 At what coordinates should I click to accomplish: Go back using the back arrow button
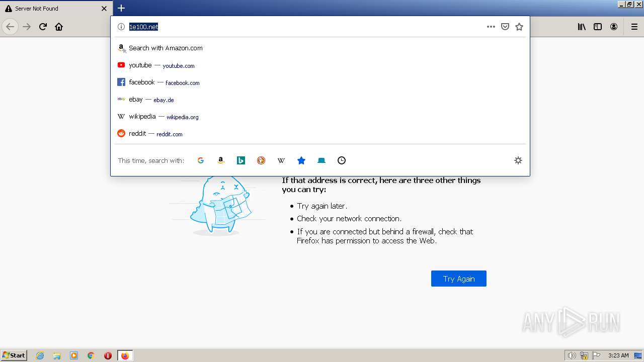(x=10, y=27)
